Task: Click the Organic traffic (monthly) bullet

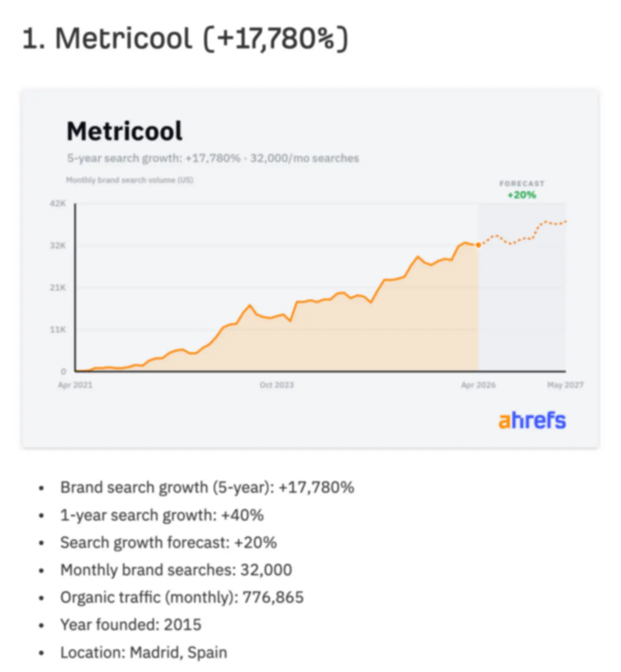Action: click(182, 597)
